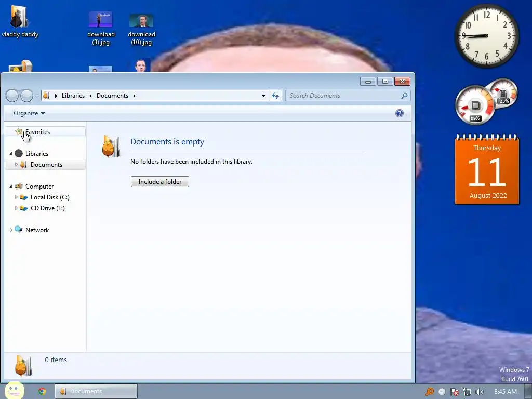Click the calendar gadget showing Thursday 11

[487, 170]
